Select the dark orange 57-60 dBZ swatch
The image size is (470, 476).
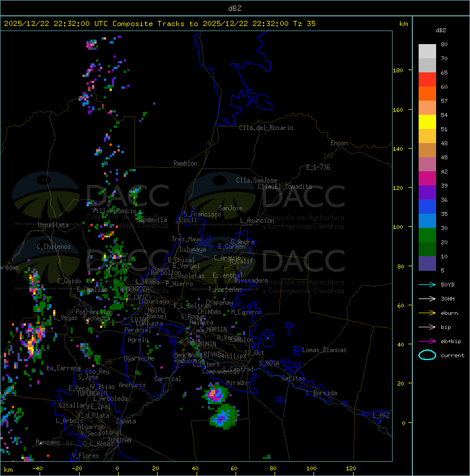point(427,94)
